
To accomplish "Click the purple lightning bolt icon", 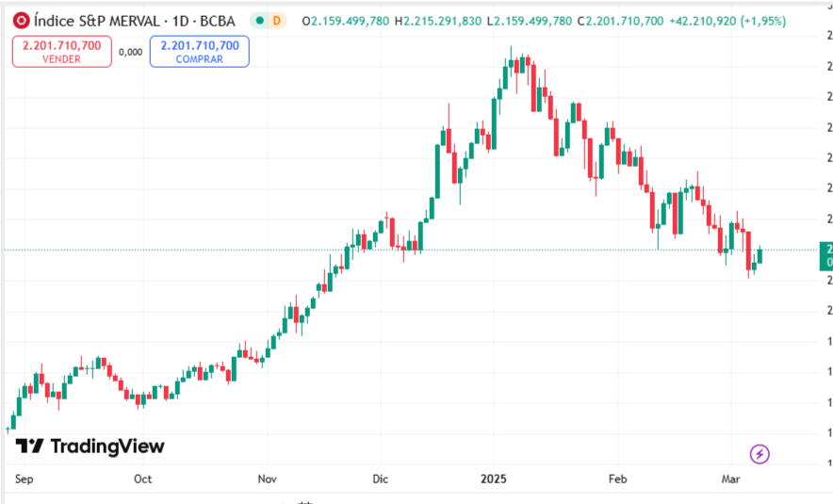I will (x=759, y=454).
